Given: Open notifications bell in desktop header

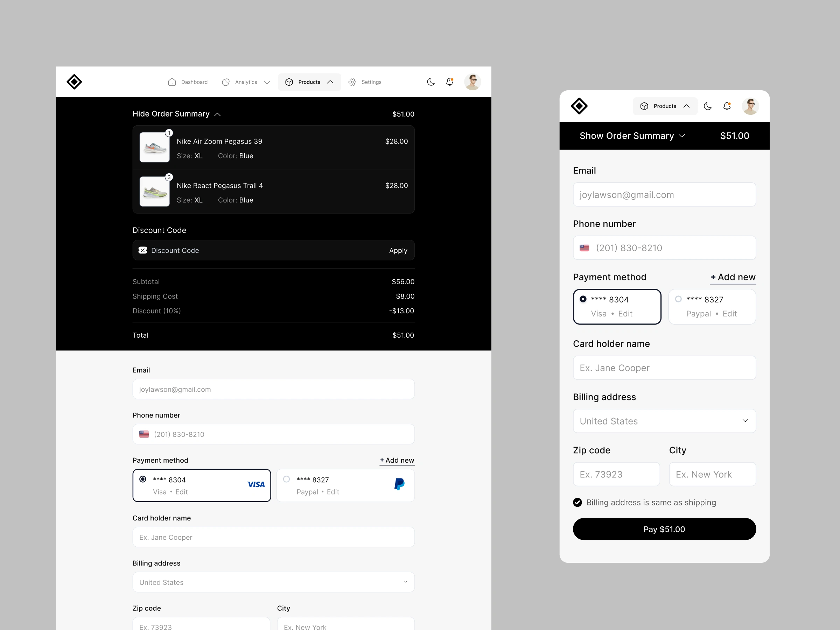Looking at the screenshot, I should click(x=450, y=82).
